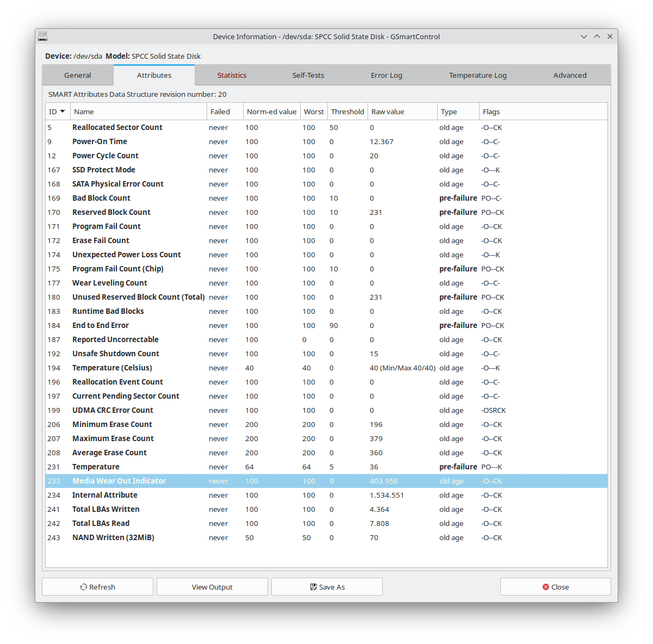Select the Bad Block Count row
The height and width of the screenshot is (644, 653).
[x=326, y=198]
